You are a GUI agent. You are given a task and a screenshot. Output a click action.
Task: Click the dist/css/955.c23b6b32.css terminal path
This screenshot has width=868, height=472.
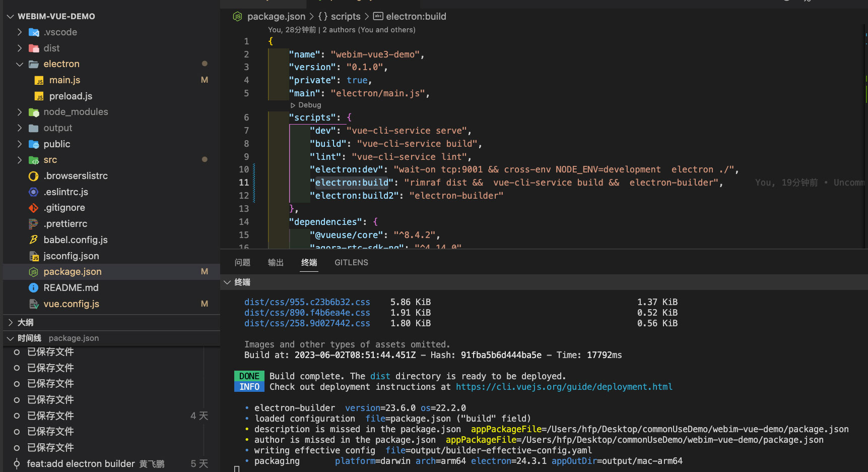coord(307,302)
